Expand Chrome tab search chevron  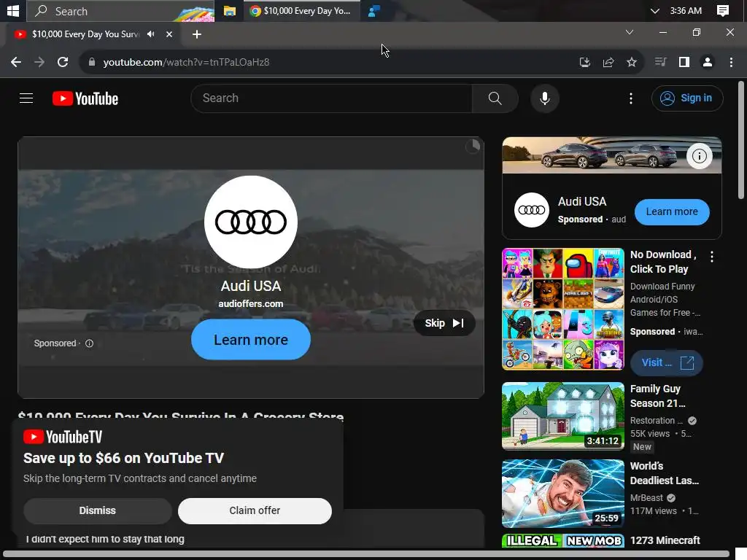[630, 32]
